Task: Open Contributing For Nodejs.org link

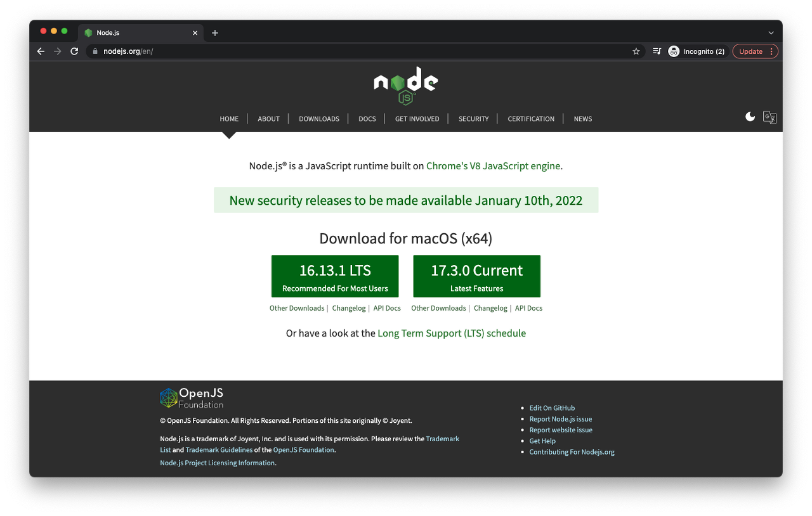Action: pos(572,452)
